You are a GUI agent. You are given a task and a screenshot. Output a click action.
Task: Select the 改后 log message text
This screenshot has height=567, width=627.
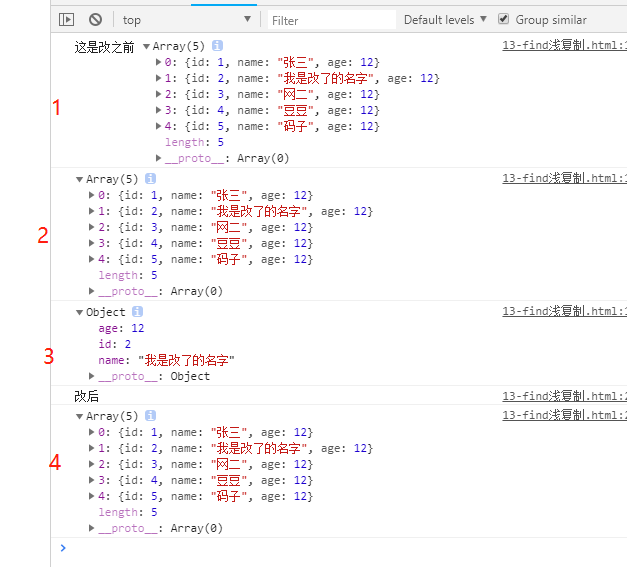[86, 396]
